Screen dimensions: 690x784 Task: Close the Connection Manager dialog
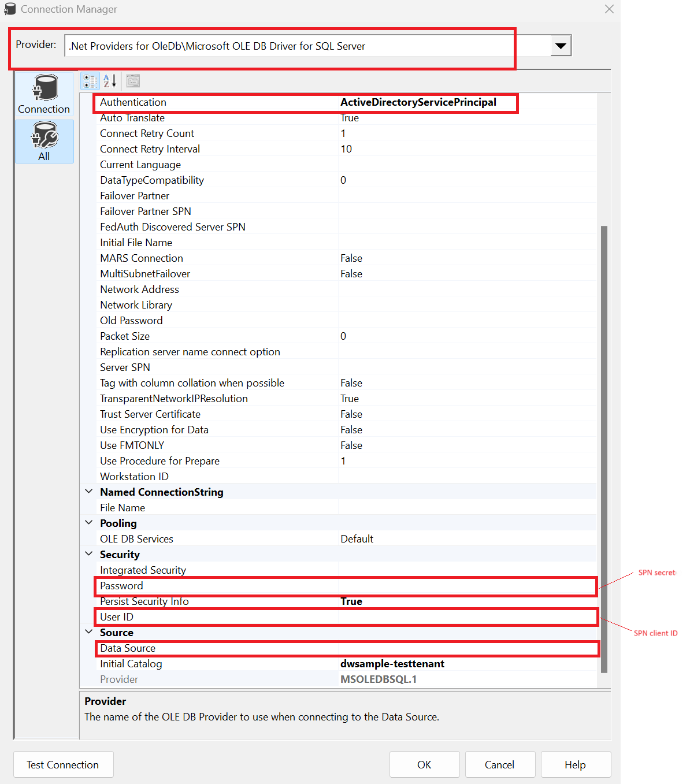(x=609, y=9)
